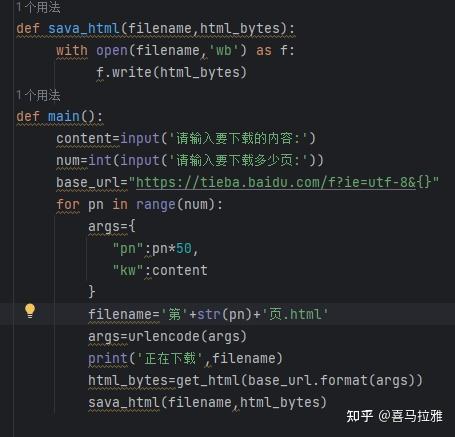
Task: Click the sava_html function name in definition
Action: pyautogui.click(x=84, y=28)
